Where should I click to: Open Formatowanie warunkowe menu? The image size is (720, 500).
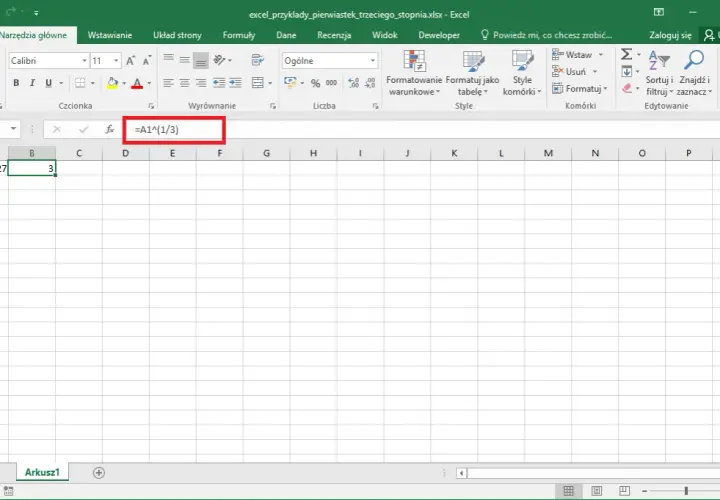click(414, 73)
